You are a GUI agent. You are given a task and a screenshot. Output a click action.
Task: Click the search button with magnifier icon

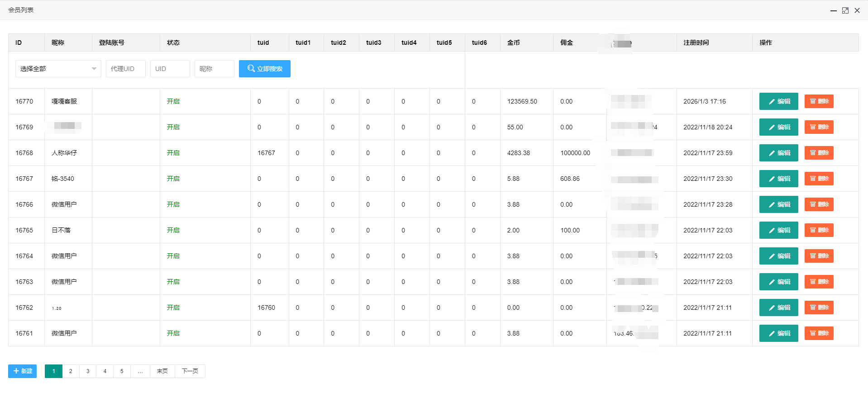point(264,69)
